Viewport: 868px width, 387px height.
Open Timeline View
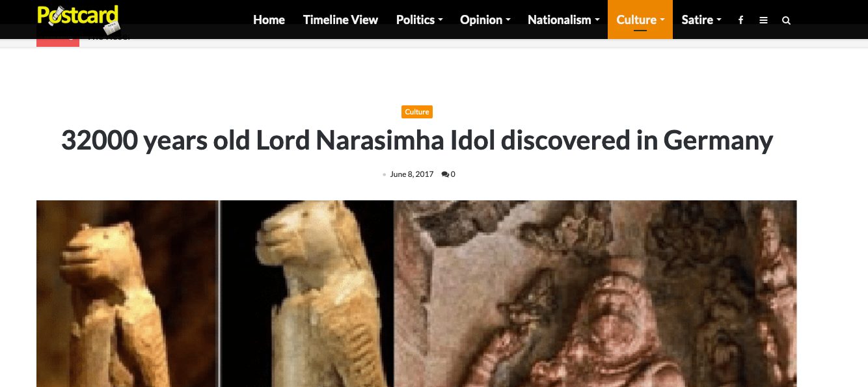[x=340, y=20]
